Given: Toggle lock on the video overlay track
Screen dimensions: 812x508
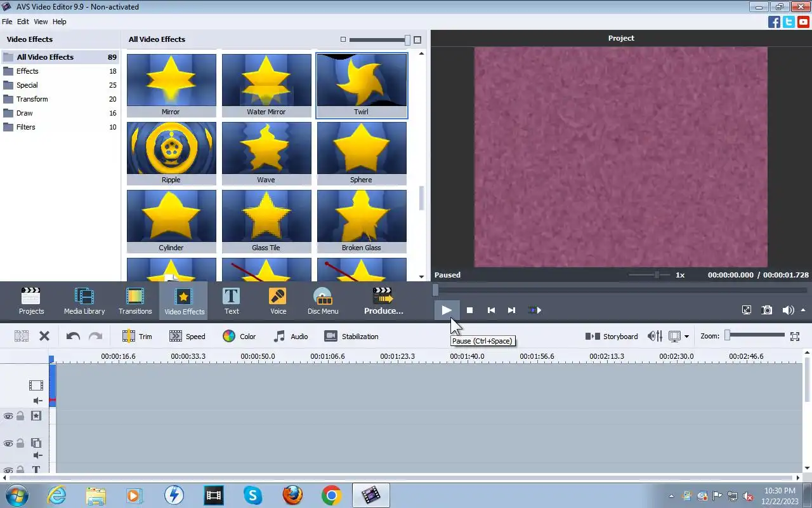Looking at the screenshot, I should [20, 443].
